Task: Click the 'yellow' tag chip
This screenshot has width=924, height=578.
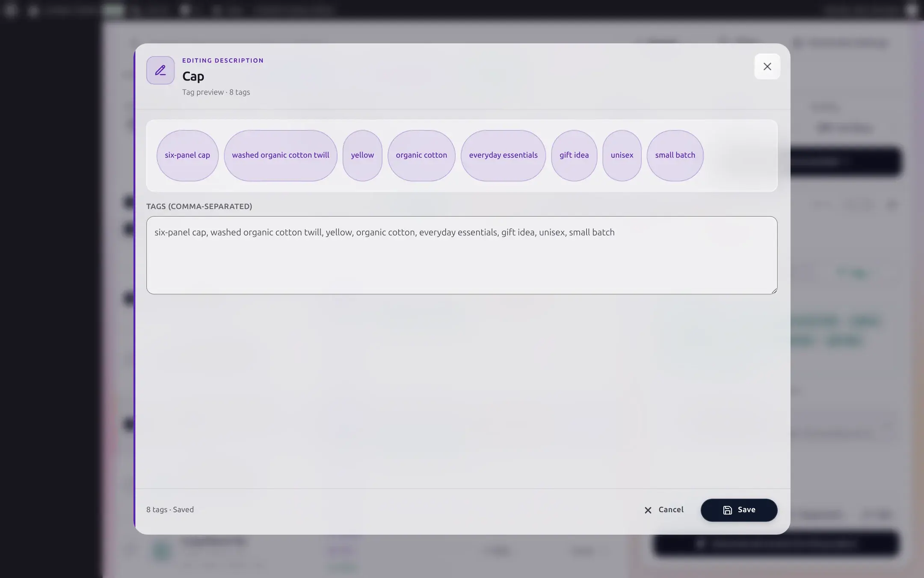Action: 362,155
